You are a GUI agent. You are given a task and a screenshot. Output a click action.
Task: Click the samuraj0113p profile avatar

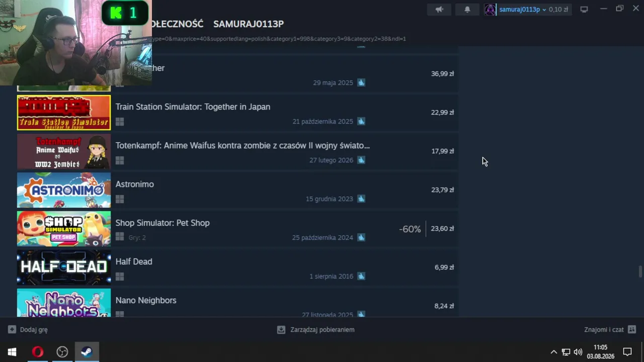point(490,10)
